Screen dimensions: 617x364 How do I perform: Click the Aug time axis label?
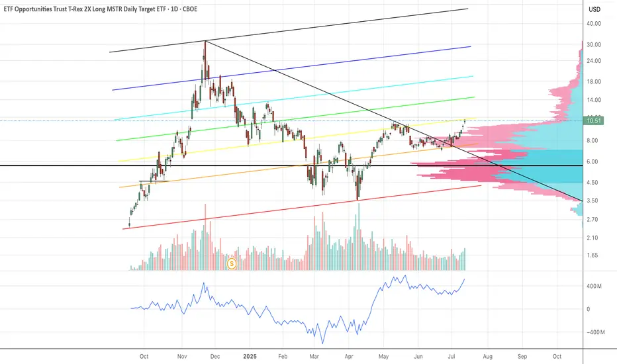487,357
